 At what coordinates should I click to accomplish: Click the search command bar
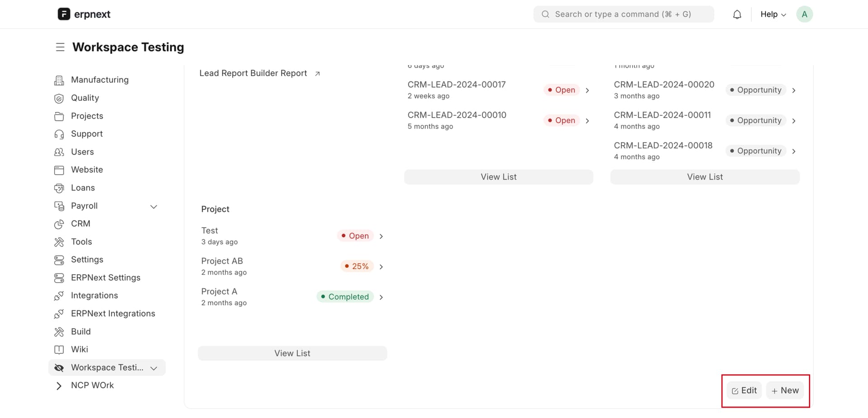[x=623, y=14]
